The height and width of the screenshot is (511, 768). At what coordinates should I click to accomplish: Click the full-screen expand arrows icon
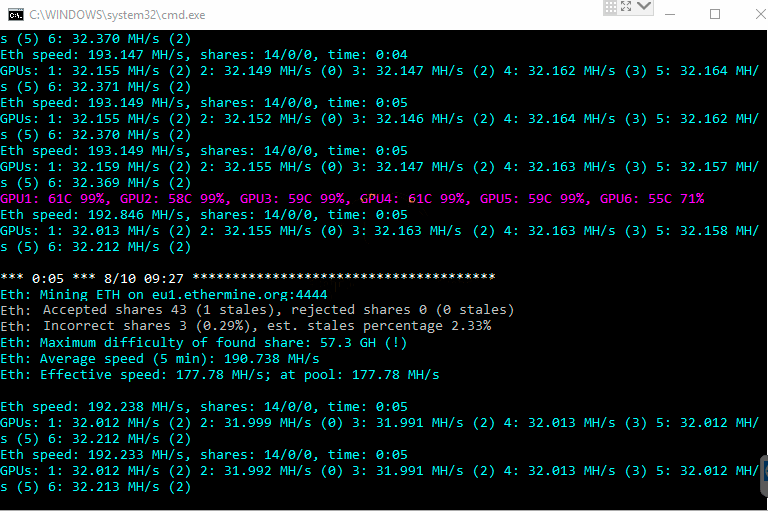coord(627,8)
